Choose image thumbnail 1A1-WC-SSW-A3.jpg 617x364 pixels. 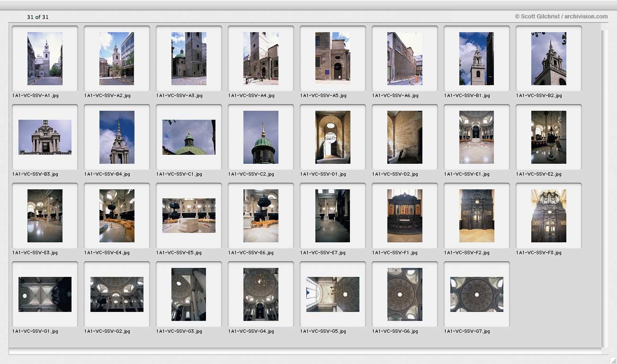point(189,59)
